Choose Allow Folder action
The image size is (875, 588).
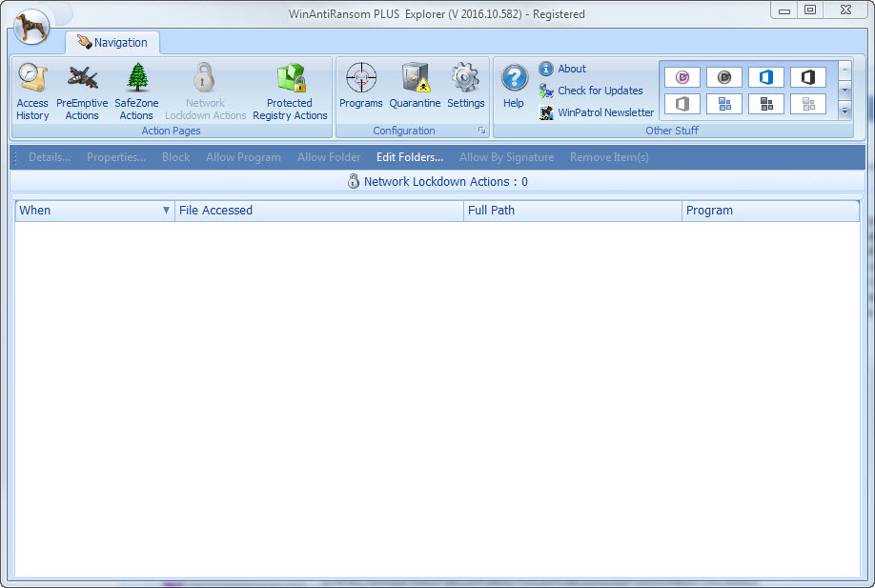click(x=329, y=157)
